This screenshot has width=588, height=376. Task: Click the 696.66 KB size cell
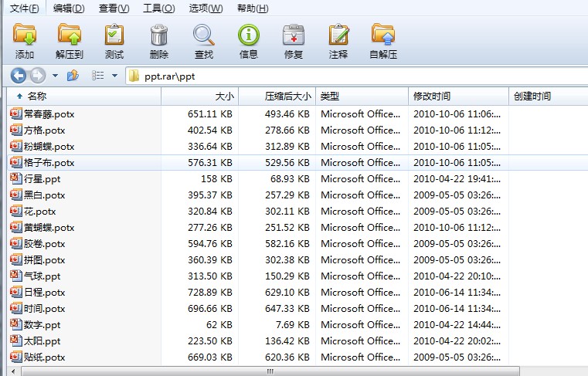coord(210,309)
